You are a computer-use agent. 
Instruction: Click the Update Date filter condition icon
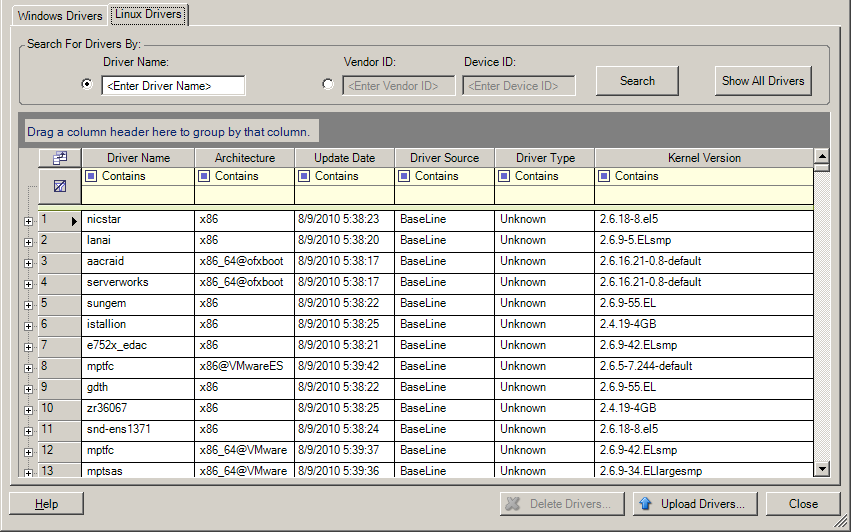point(304,176)
